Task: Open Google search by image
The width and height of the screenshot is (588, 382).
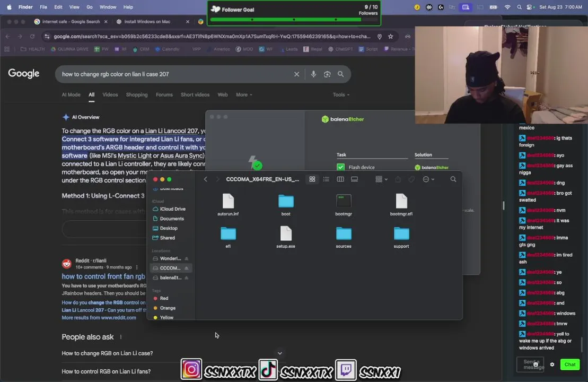Action: [327, 74]
